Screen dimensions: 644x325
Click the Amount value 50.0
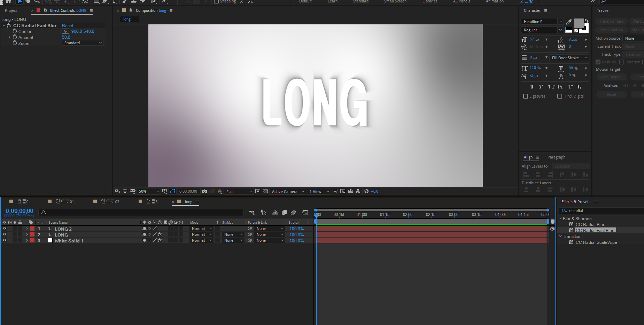pyautogui.click(x=66, y=37)
